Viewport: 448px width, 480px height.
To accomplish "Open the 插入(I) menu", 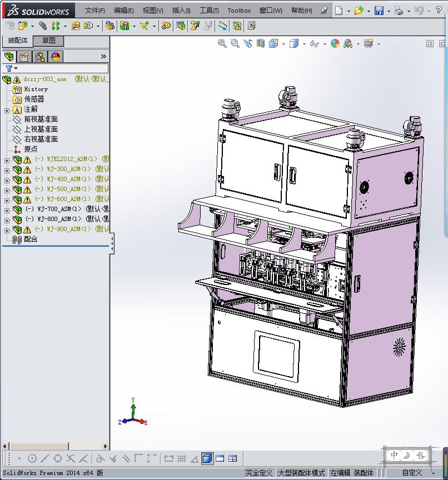I will (181, 11).
